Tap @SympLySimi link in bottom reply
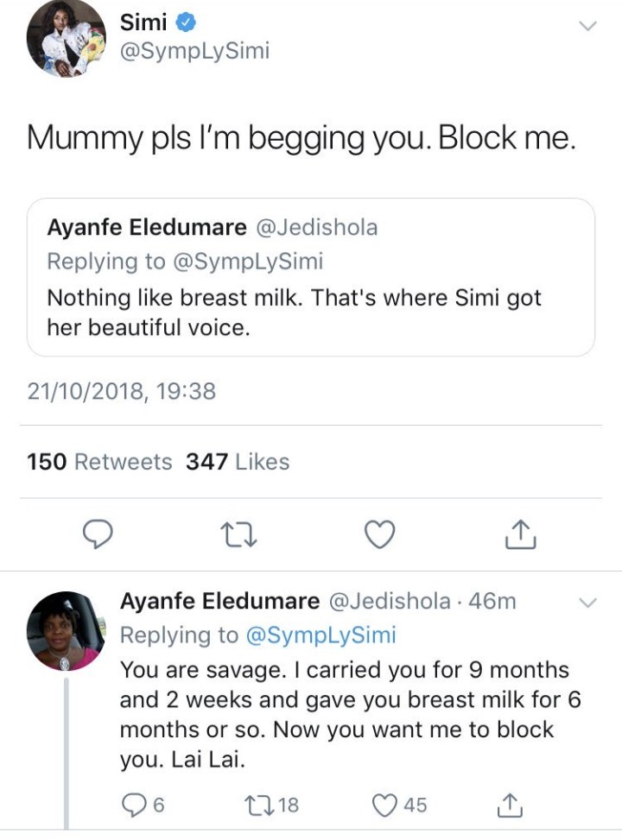 321,635
